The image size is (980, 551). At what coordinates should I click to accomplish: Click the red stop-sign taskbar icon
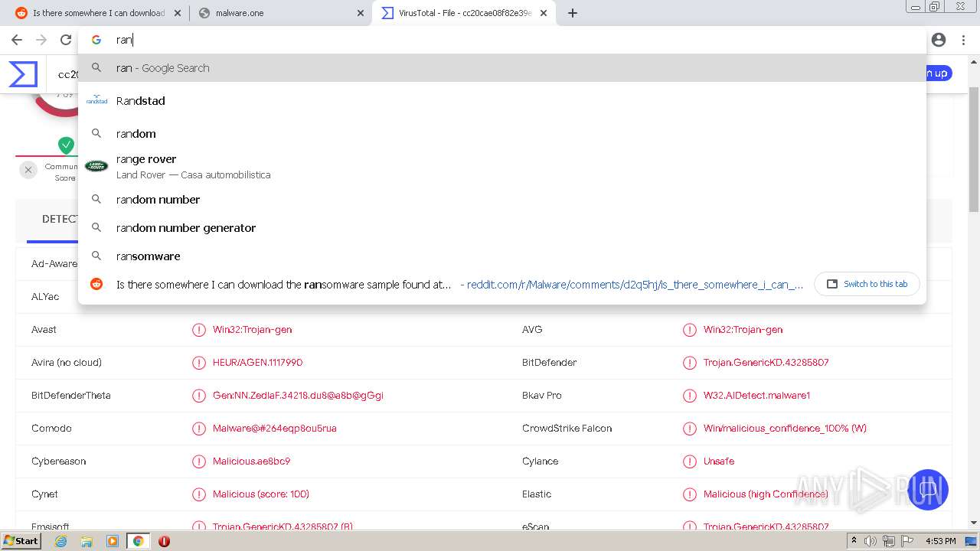(x=164, y=541)
